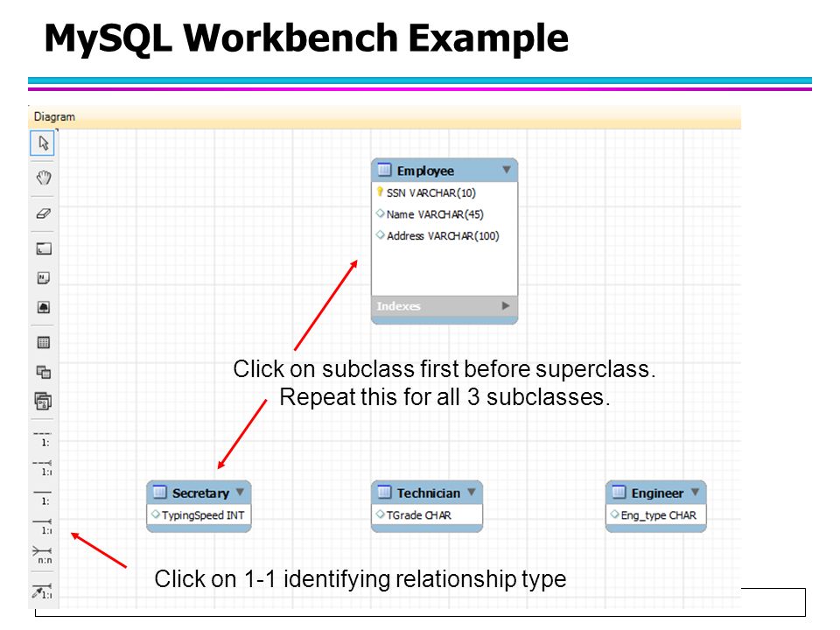Select the new table tool

tap(44, 342)
